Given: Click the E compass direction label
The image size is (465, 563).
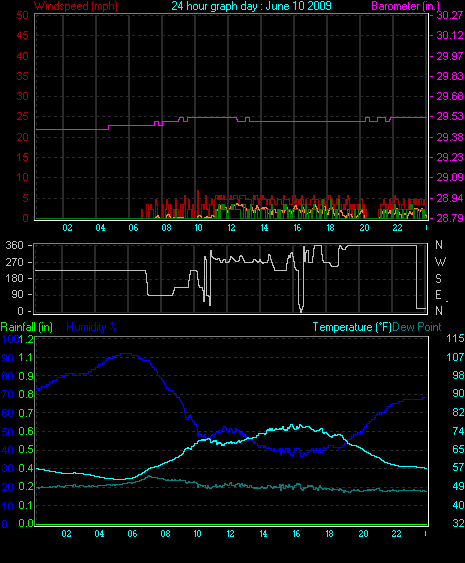Looking at the screenshot, I should click(438, 295).
